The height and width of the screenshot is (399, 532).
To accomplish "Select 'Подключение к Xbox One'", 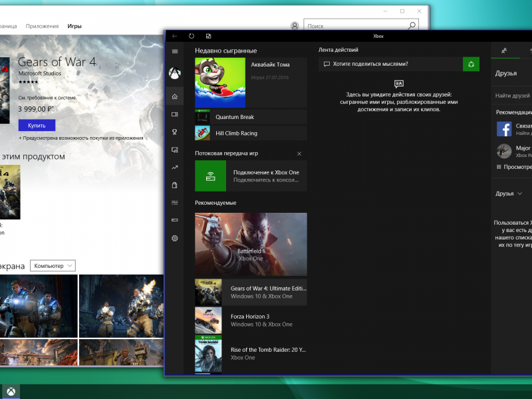I will coord(251,176).
